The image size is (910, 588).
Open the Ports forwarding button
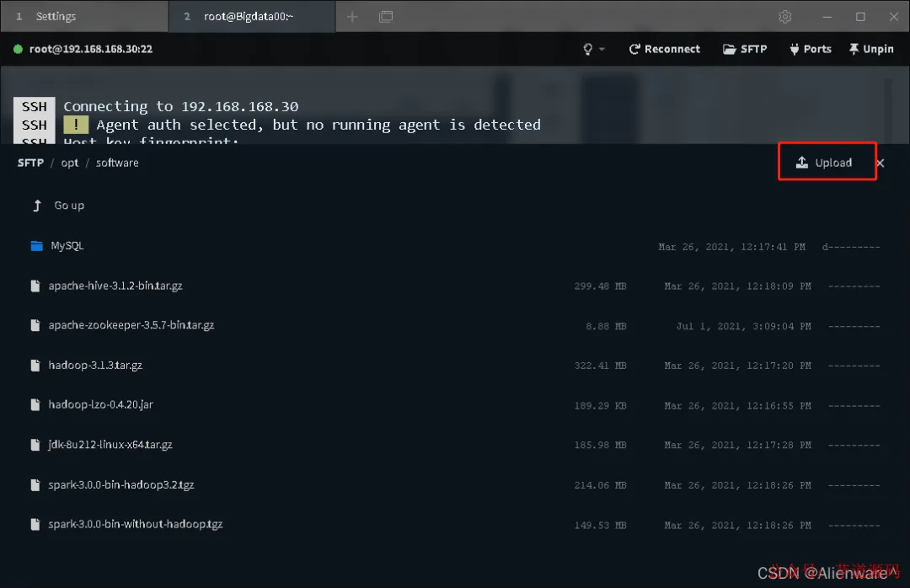coord(811,50)
